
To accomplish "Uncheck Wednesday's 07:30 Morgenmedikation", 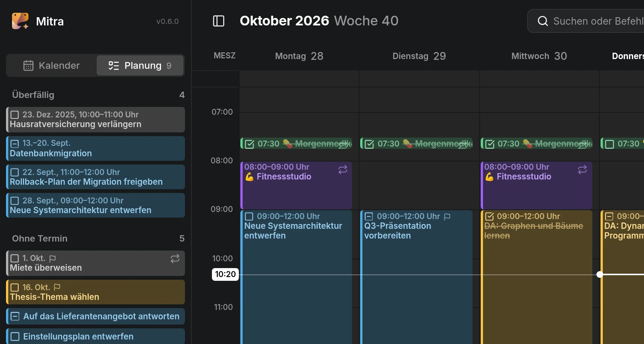I will click(490, 144).
